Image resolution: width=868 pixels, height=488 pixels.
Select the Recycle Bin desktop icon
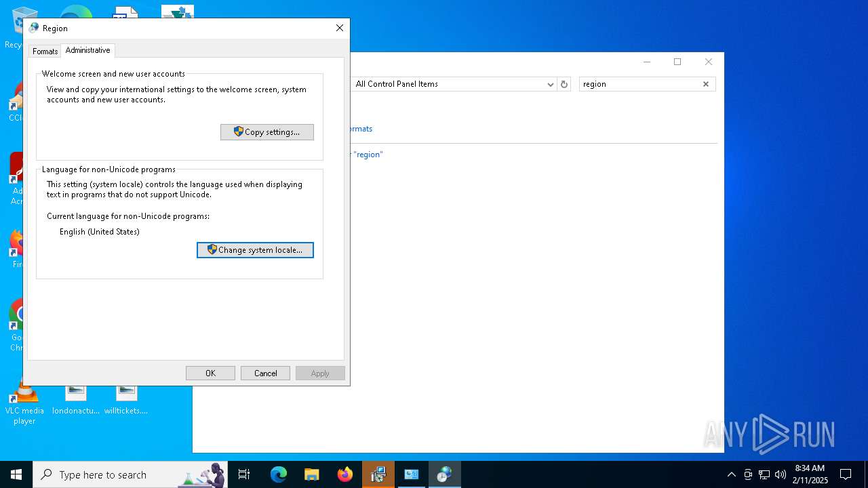click(14, 28)
